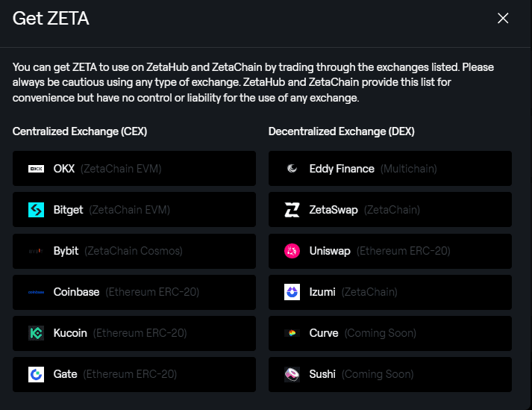Click the (Multichain) label

click(409, 169)
